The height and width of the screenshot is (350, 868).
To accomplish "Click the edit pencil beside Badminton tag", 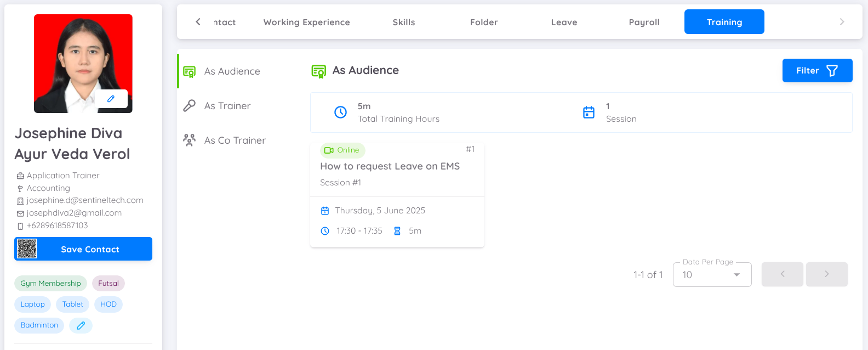I will click(x=81, y=325).
